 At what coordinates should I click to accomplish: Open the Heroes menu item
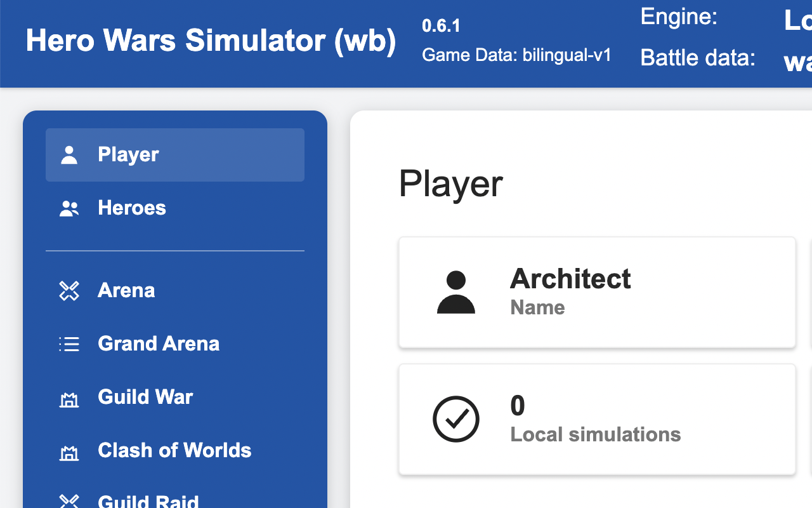175,208
